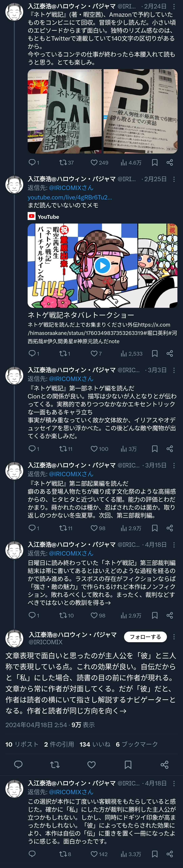Open the book cover photo on left

tap(65, 112)
